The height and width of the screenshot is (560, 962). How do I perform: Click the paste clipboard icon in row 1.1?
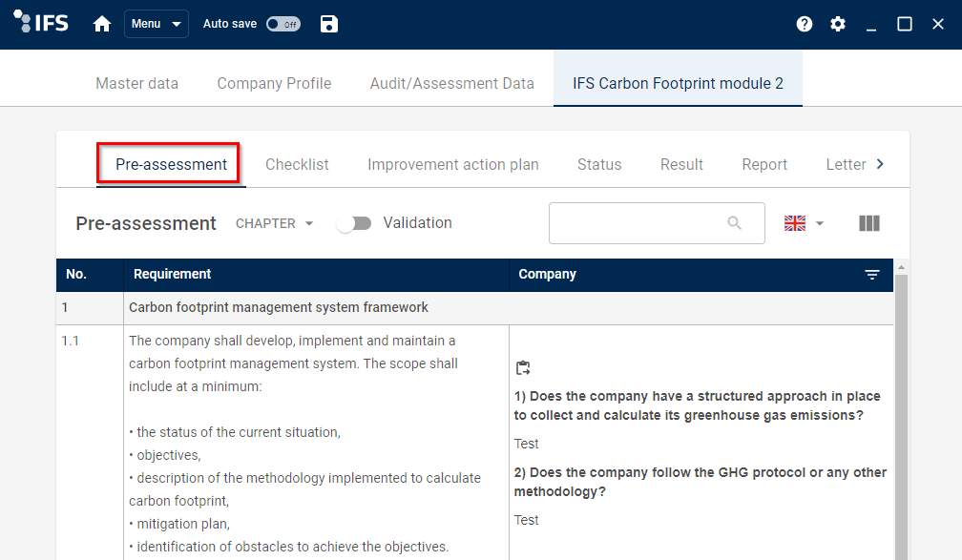tap(523, 368)
